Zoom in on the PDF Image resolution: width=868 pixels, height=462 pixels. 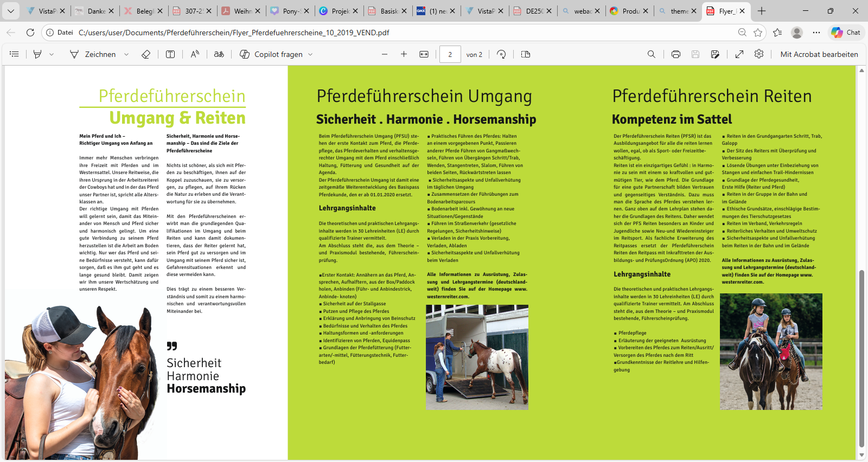coord(404,54)
